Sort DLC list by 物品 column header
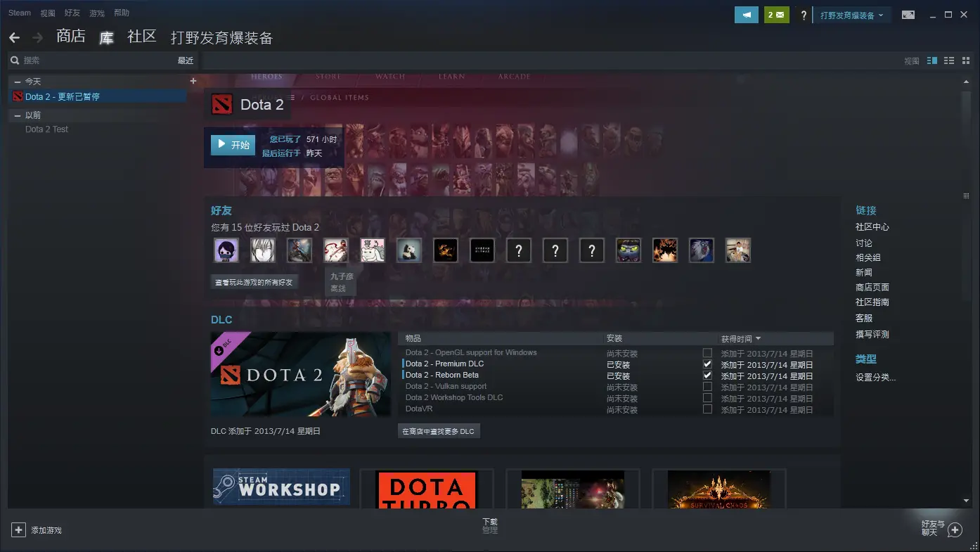 (413, 339)
